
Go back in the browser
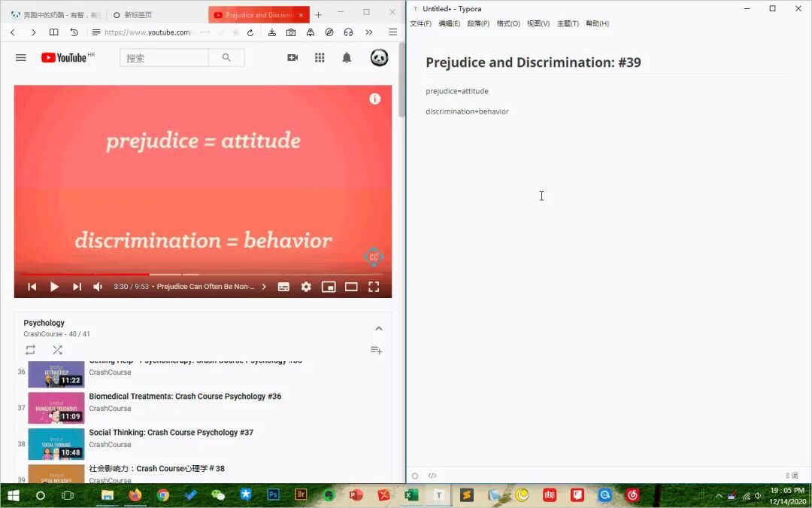point(13,32)
